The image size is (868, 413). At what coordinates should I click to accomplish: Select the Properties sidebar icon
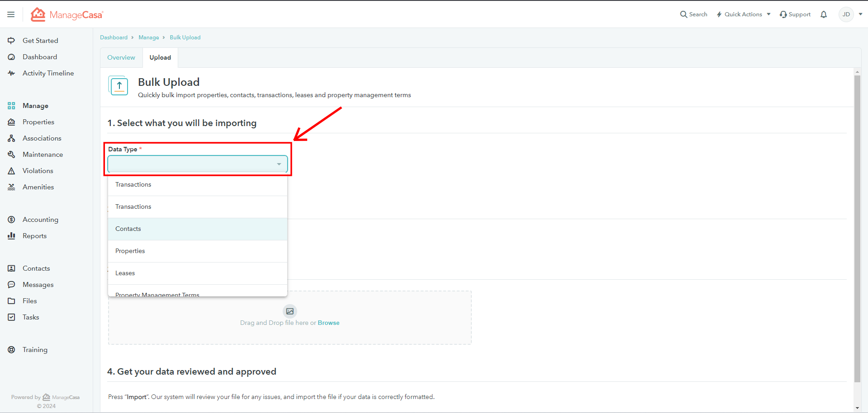11,122
